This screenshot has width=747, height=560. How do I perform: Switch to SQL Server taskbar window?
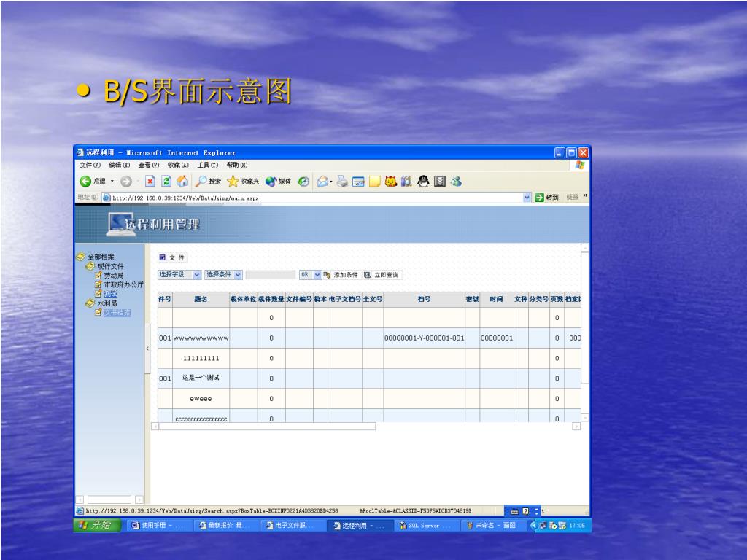425,525
